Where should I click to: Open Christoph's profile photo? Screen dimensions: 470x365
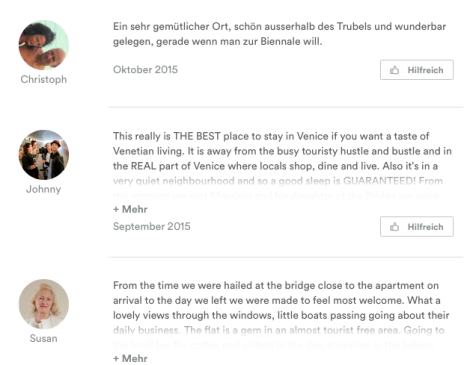point(44,45)
